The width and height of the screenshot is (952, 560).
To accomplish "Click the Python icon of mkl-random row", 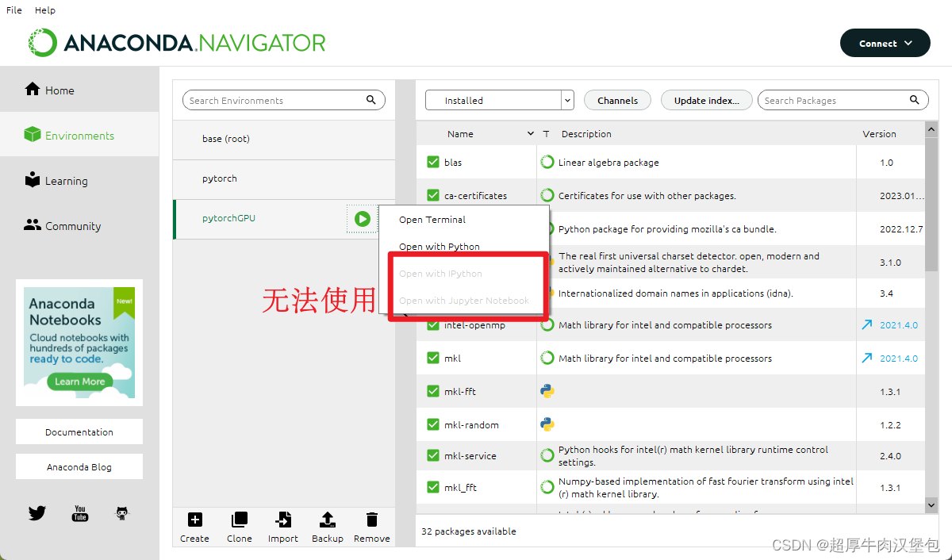I will pyautogui.click(x=547, y=424).
